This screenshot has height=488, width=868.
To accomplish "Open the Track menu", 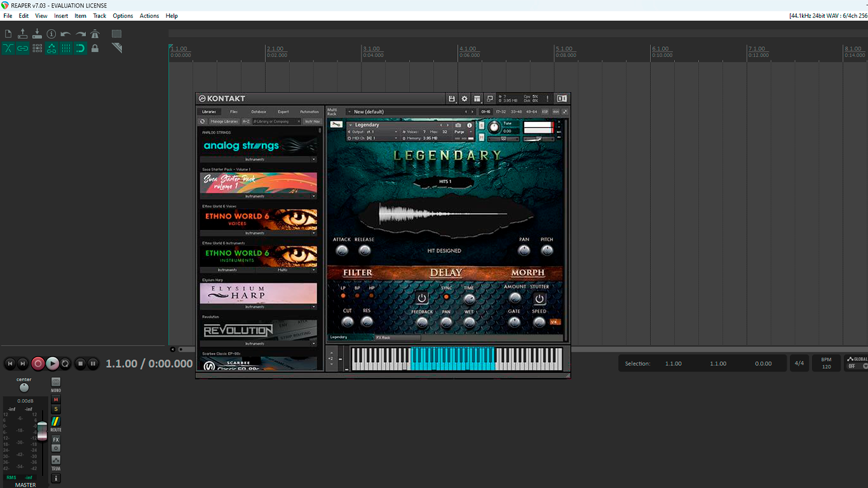I will click(x=100, y=16).
